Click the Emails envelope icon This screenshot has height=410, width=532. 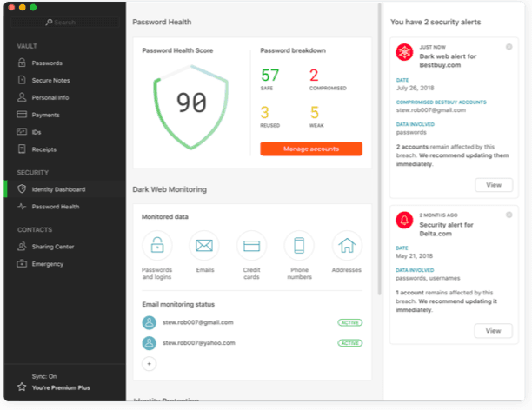(204, 246)
